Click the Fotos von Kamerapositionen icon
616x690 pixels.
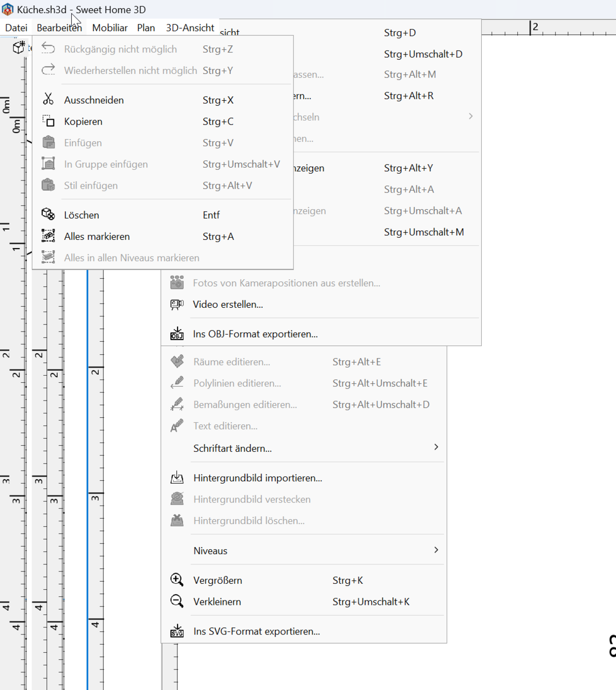177,282
